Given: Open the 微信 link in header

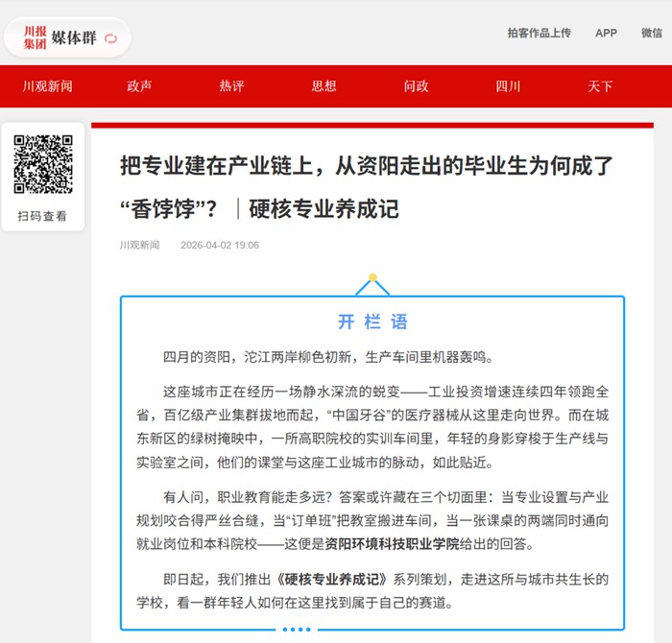Looking at the screenshot, I should (x=652, y=33).
